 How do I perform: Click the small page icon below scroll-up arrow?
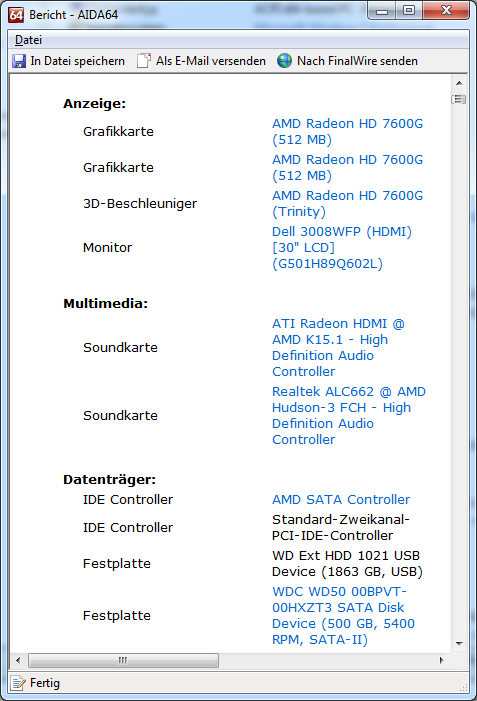[459, 99]
